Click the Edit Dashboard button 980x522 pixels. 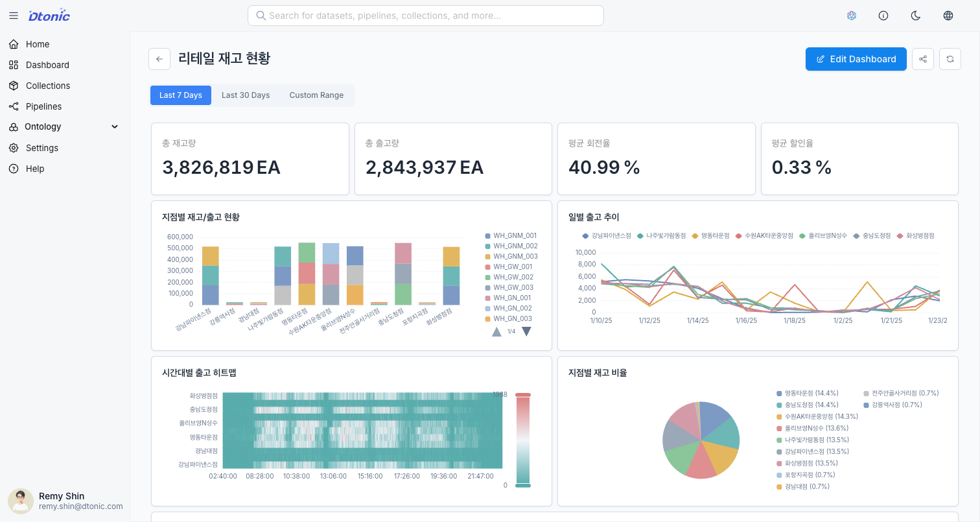click(x=856, y=59)
